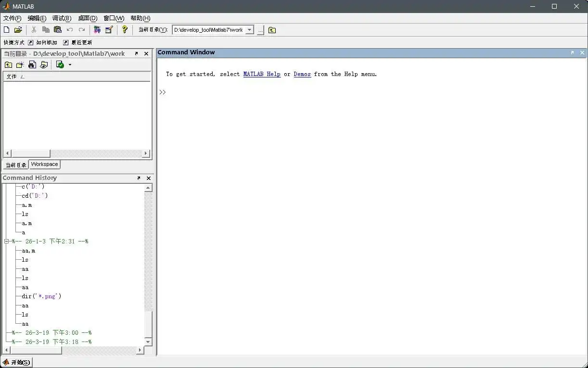Switch to the 当前目录 tab
Viewport: 588px width, 368px height.
pyautogui.click(x=16, y=165)
